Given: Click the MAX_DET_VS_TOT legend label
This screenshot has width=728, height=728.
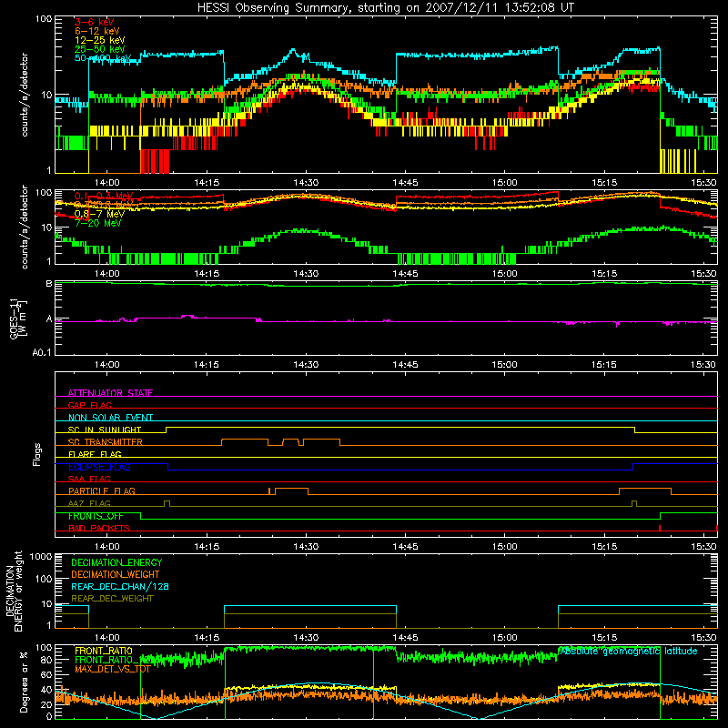Looking at the screenshot, I should click(x=112, y=669).
